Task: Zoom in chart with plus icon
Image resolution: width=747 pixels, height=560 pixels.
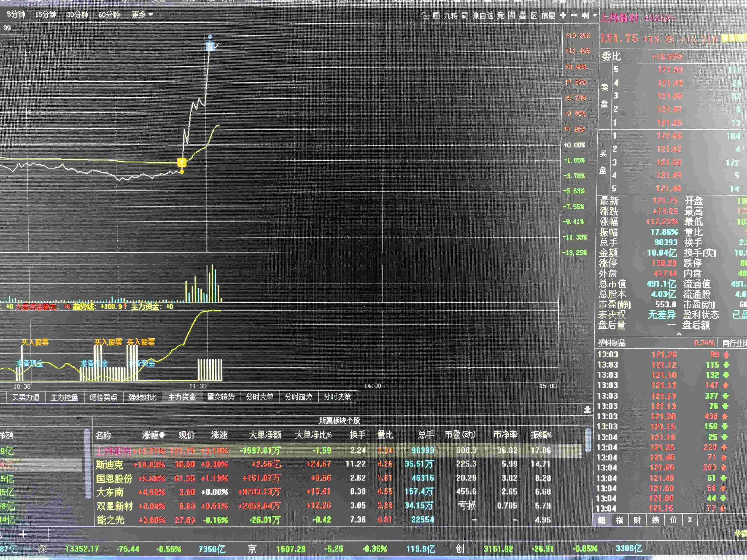Action: 563,15
